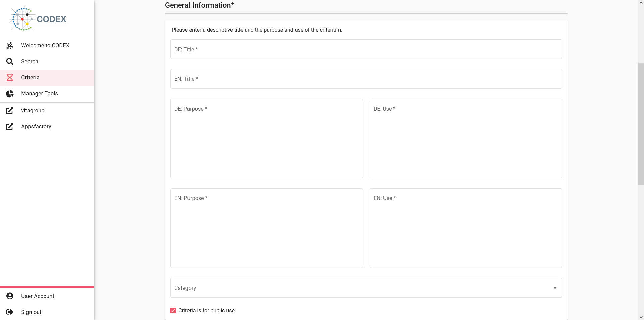Click into the EN: Use text area
This screenshot has width=644, height=320.
pyautogui.click(x=466, y=228)
